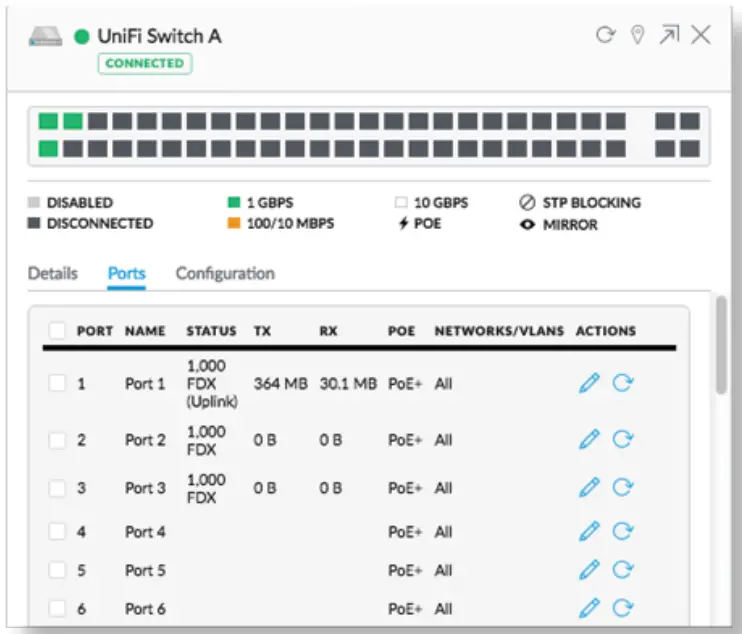Screen dimensions: 742x634
Task: Click the 100/10 MBPS orange legend swatch
Action: coord(234,223)
